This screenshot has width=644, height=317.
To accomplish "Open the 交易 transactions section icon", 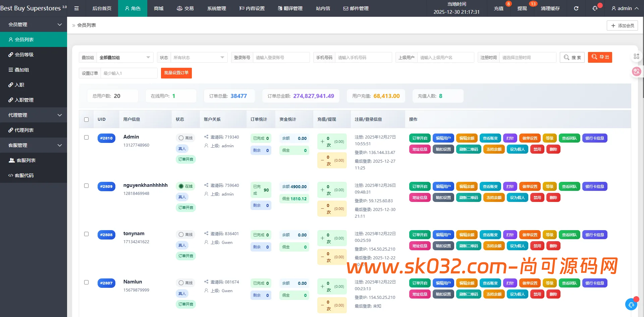I will (x=179, y=8).
